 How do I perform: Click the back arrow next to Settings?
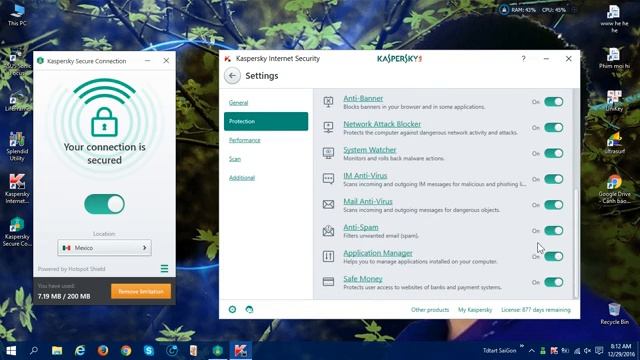232,76
